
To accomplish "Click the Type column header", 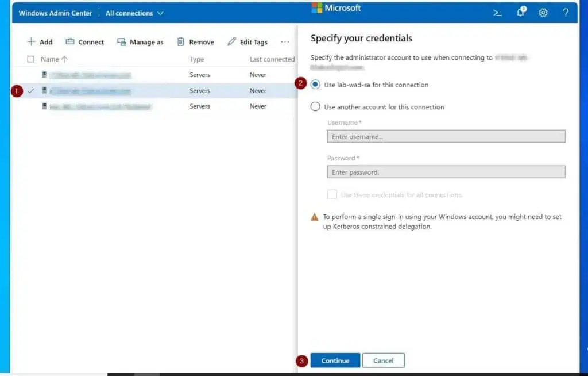I will click(197, 59).
